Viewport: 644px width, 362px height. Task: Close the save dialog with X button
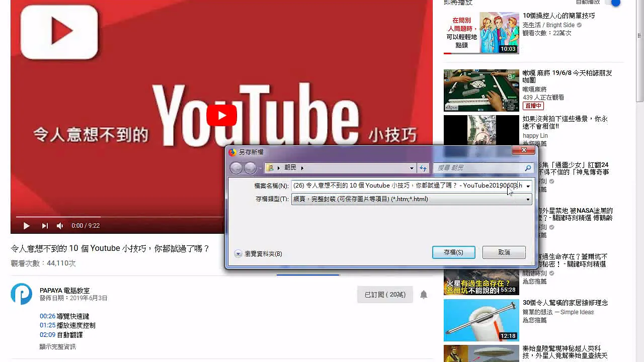click(524, 150)
